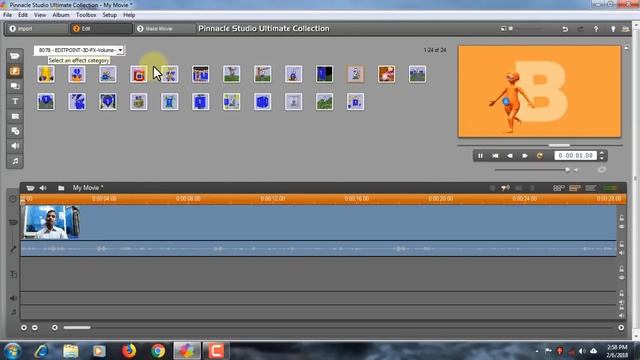Go to beginning of preview
The image size is (640, 360).
pos(495,156)
